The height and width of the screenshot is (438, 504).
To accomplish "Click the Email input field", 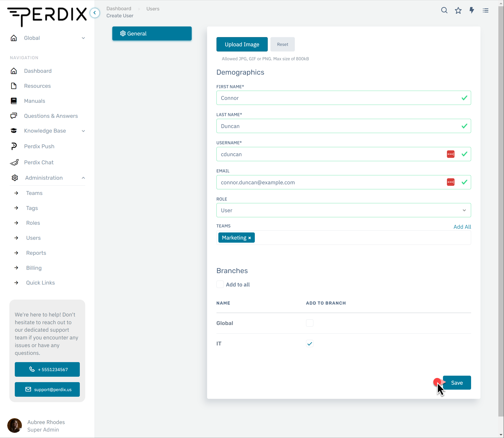I will 344,182.
